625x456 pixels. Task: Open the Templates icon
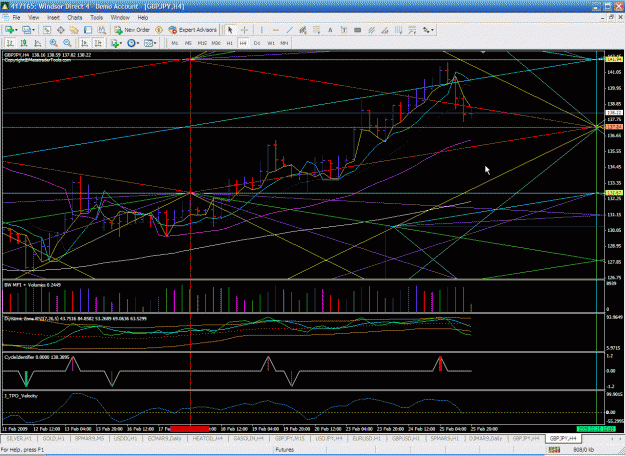click(x=148, y=43)
